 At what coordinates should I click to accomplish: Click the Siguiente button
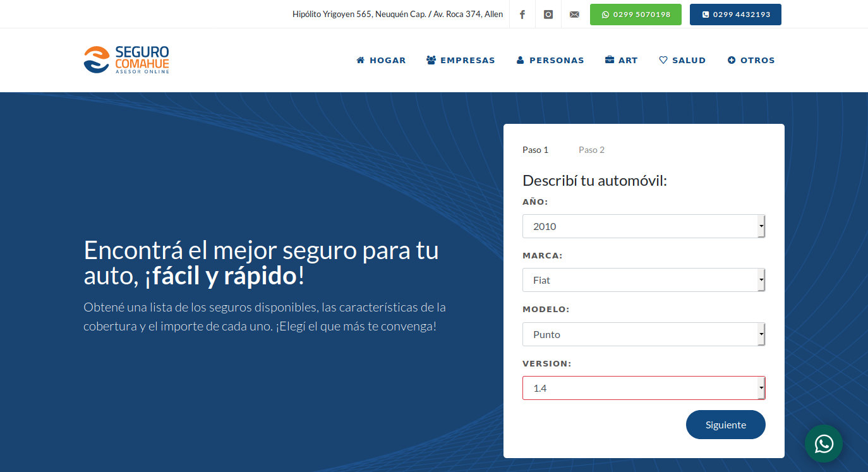click(726, 425)
